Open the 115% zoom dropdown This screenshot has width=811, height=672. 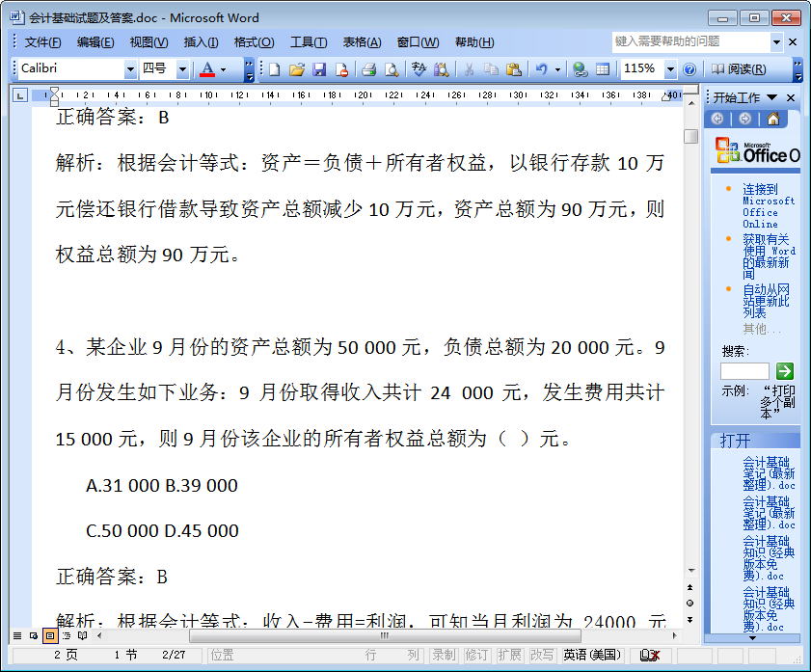point(669,69)
